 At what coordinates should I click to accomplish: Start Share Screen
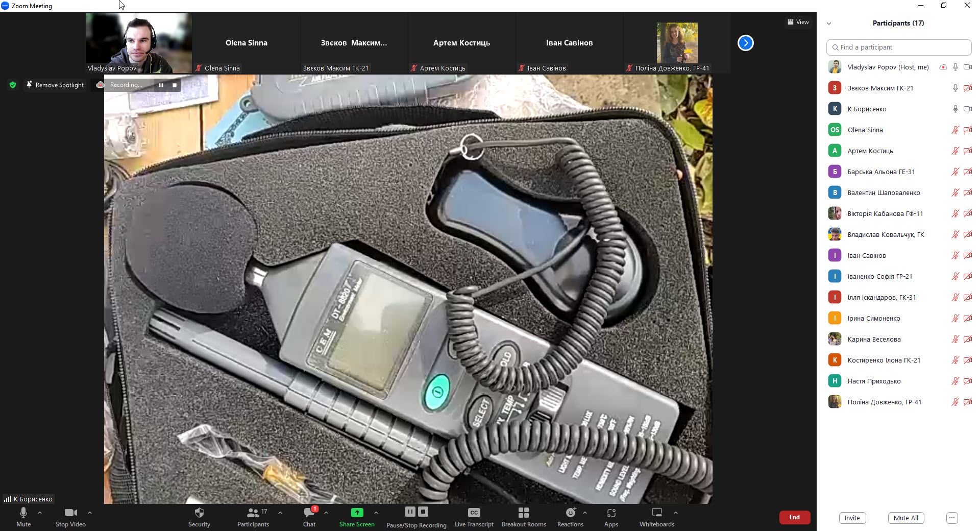357,516
